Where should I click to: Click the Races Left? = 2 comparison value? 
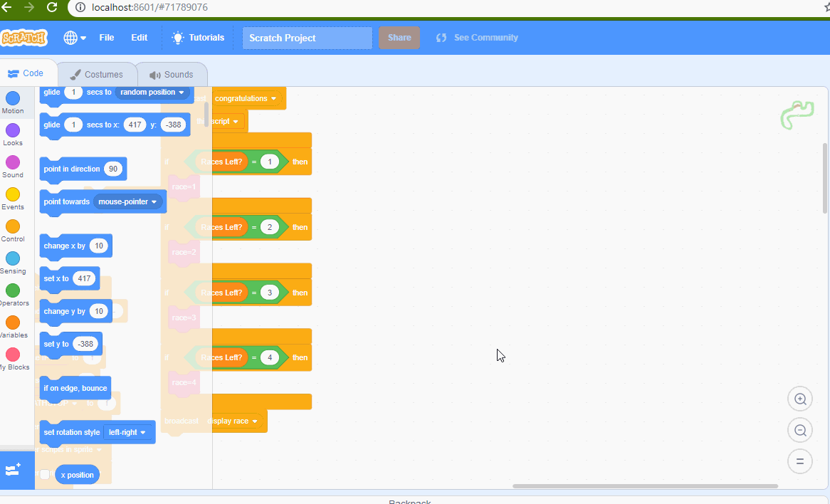click(x=270, y=227)
